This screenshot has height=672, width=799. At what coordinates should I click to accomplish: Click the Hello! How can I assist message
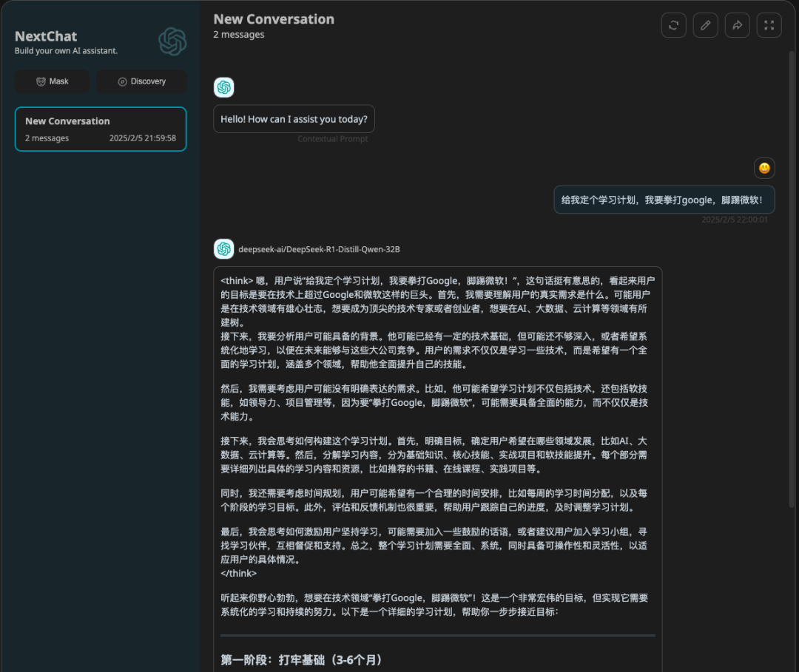tap(294, 119)
